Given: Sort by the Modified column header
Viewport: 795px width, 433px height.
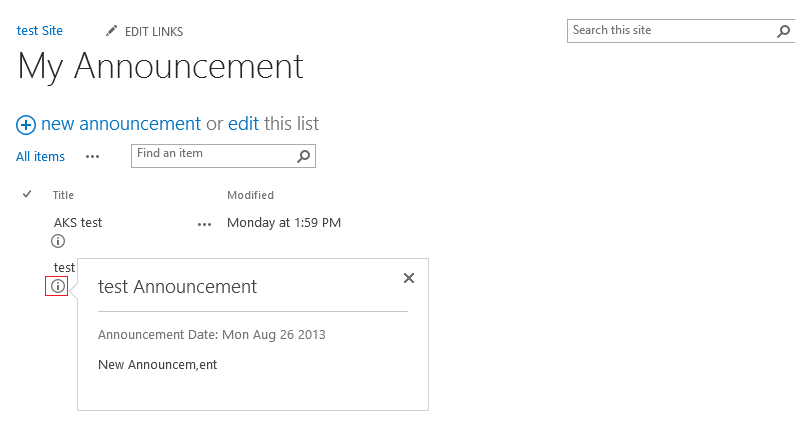Looking at the screenshot, I should pos(250,195).
